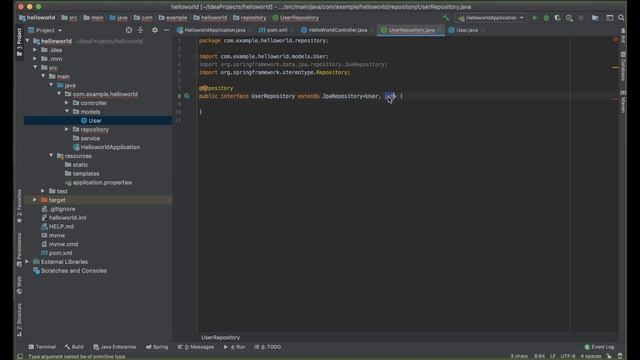This screenshot has height=360, width=640.
Task: Open the Event Log
Action: pos(599,347)
